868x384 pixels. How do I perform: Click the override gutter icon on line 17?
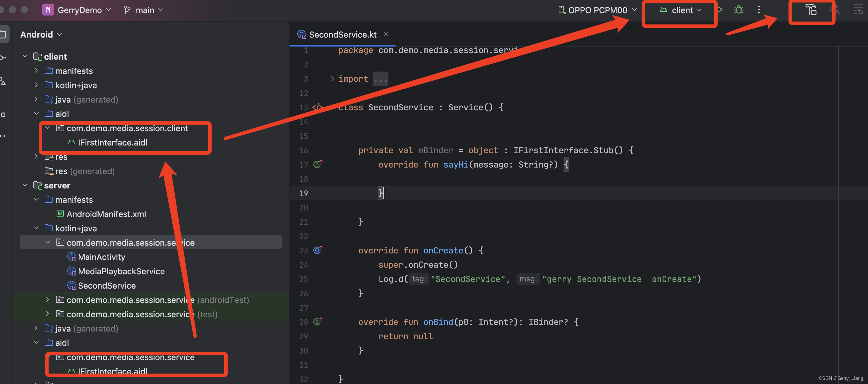[x=318, y=164]
